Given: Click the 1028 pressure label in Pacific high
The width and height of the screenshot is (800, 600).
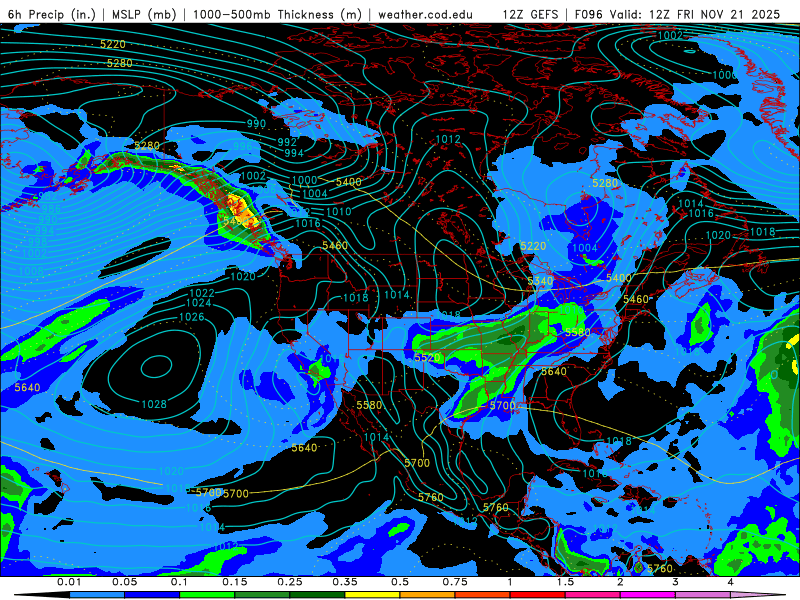Looking at the screenshot, I should click(154, 405).
